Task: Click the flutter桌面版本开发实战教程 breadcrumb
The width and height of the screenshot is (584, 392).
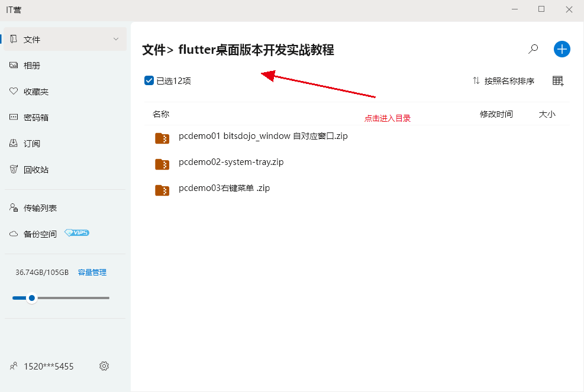Action: 256,50
